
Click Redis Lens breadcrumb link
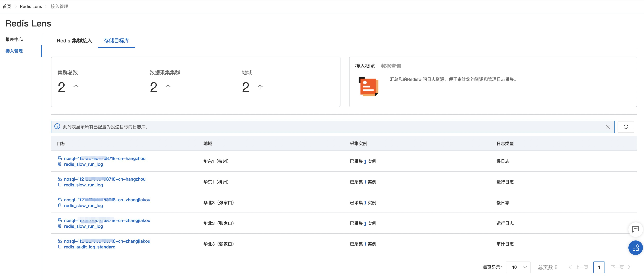[31, 7]
